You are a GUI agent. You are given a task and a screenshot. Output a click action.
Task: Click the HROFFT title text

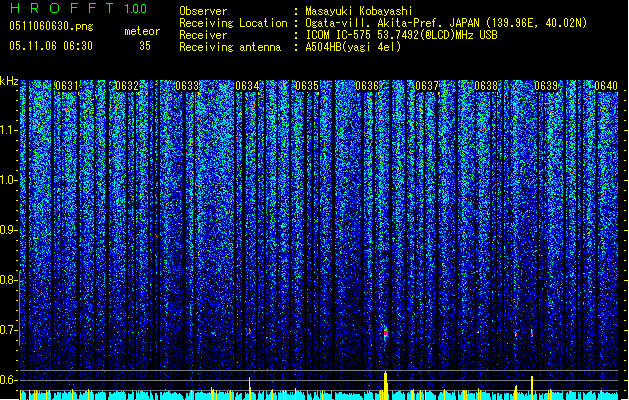[x=62, y=8]
